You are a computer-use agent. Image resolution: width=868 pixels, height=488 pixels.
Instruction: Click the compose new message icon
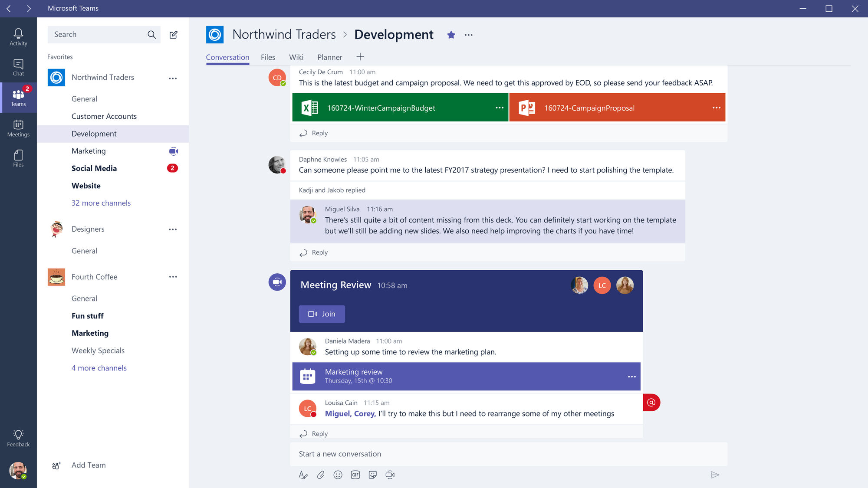(x=174, y=34)
